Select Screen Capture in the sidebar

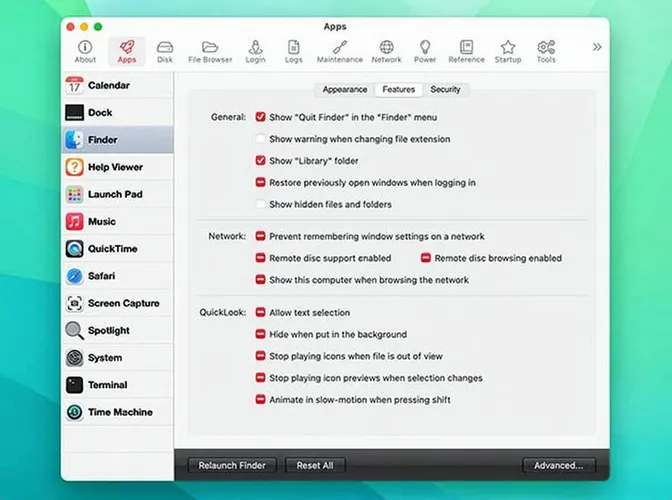pos(118,303)
